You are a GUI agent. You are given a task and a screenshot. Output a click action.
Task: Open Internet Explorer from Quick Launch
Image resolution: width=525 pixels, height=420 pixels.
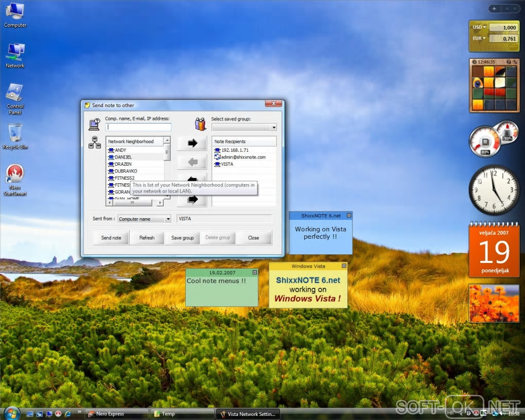(x=68, y=414)
